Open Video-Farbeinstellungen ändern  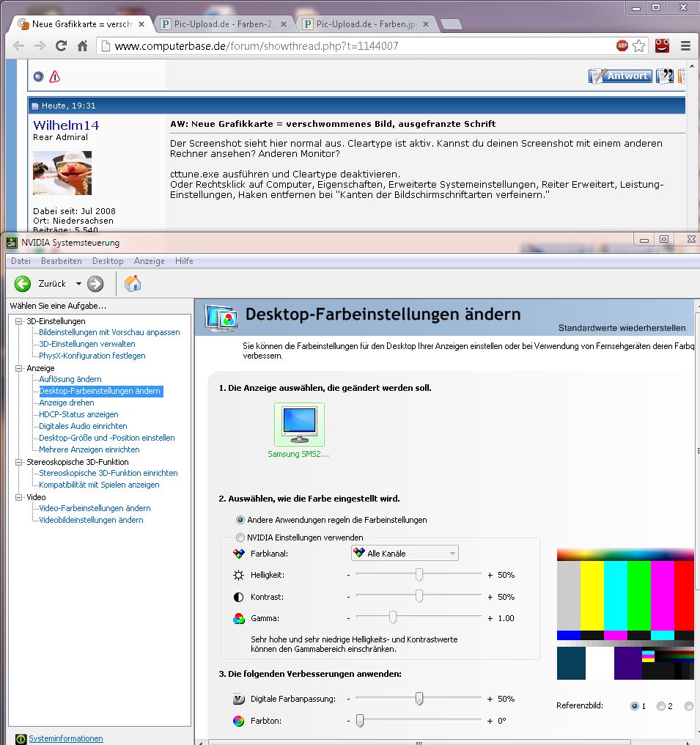coord(95,508)
